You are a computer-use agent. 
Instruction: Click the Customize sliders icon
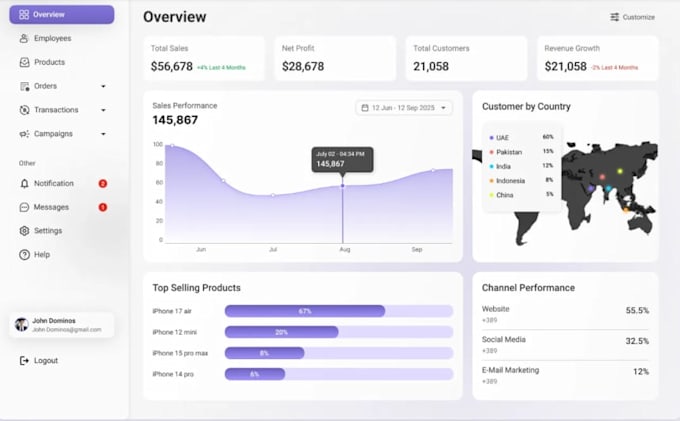(x=615, y=17)
